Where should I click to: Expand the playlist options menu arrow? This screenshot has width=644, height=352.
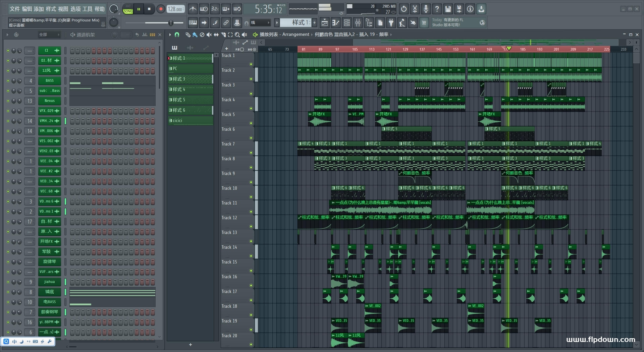[170, 35]
